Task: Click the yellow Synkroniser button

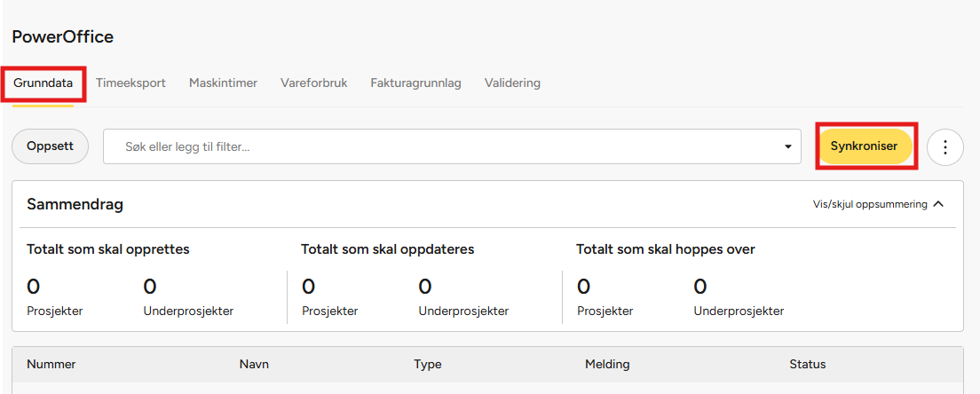Action: pyautogui.click(x=864, y=146)
